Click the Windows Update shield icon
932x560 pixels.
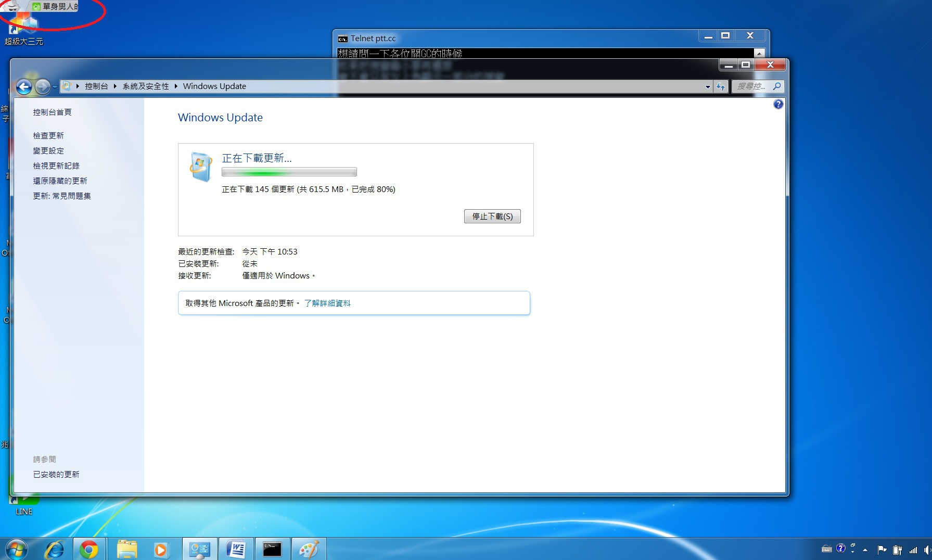tap(201, 167)
